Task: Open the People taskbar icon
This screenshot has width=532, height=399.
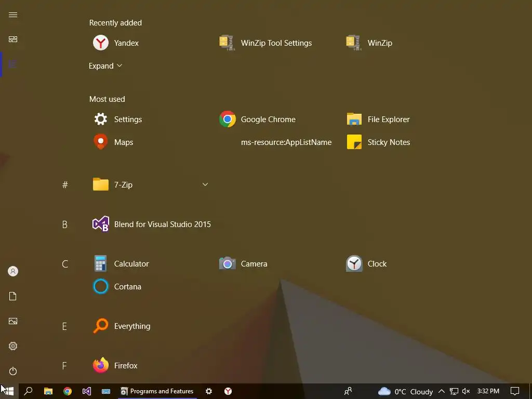Action: (348, 391)
